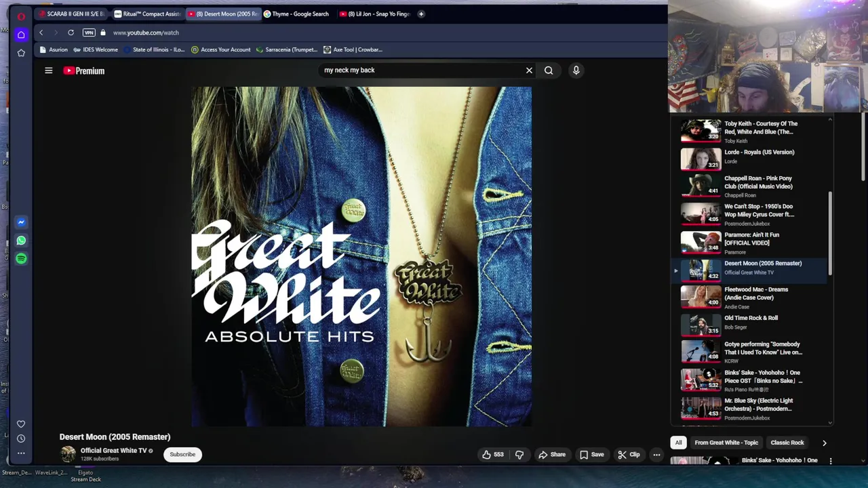Open the State of Illinois bookmark
This screenshot has width=868, height=488.
pyautogui.click(x=154, y=49)
